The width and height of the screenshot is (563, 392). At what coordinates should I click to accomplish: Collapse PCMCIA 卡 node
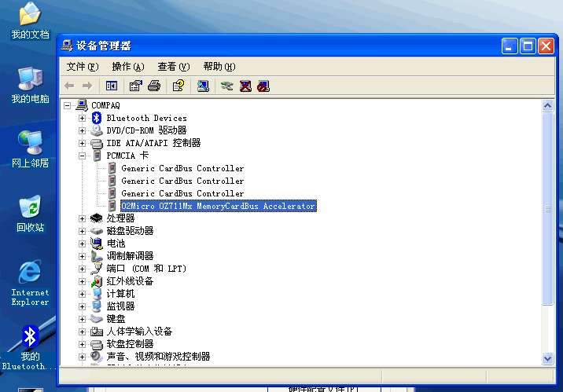pyautogui.click(x=83, y=156)
